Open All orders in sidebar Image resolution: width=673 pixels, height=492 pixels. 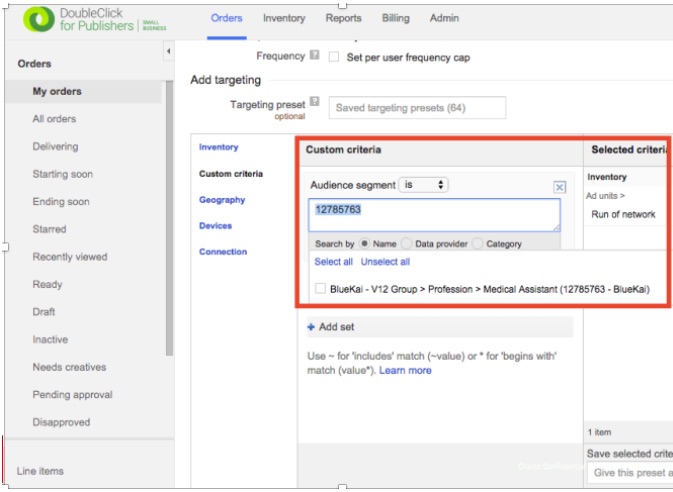click(54, 119)
